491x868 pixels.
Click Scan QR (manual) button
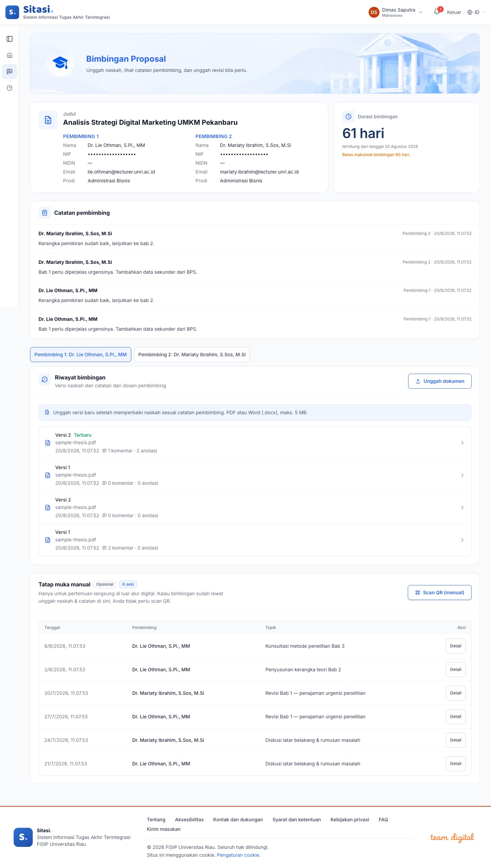(x=440, y=593)
